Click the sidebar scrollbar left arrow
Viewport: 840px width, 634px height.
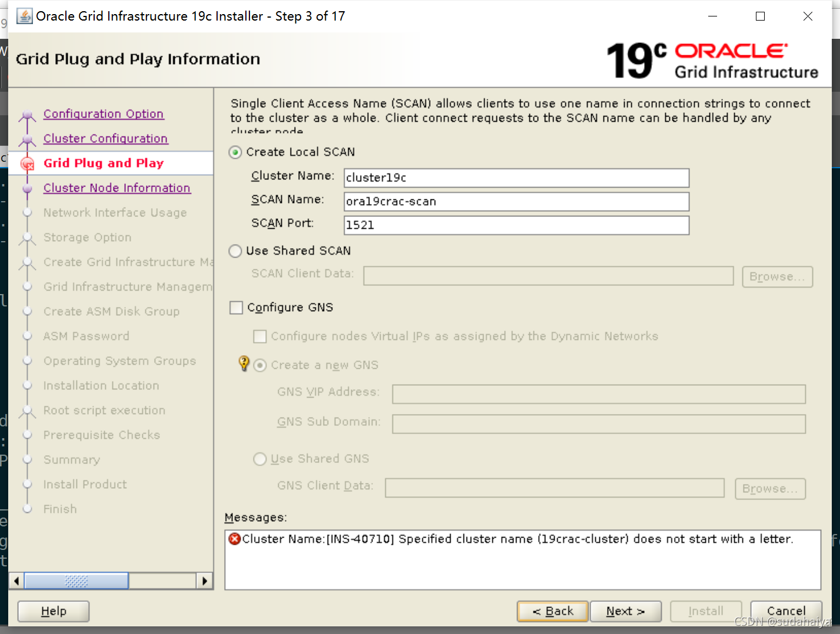(x=16, y=581)
